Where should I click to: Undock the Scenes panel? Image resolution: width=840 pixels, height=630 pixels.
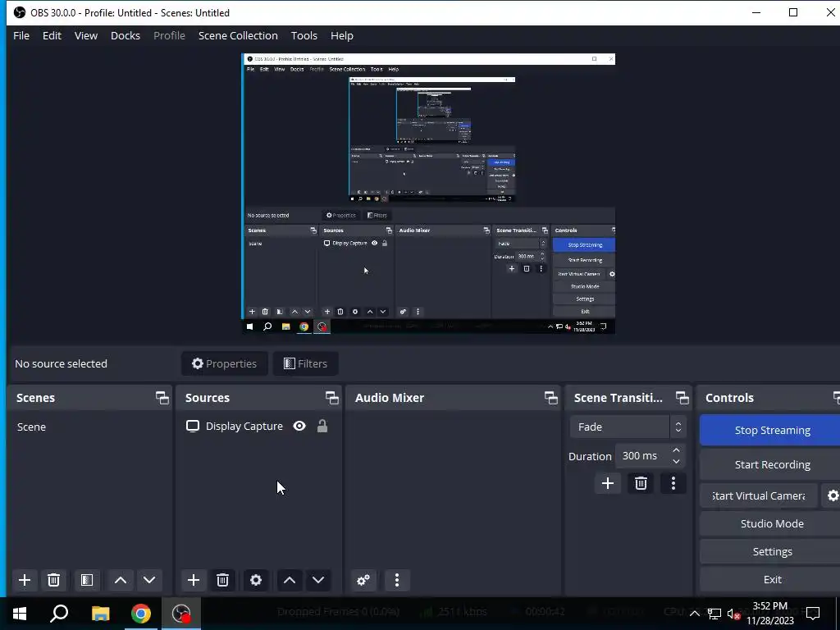(162, 398)
